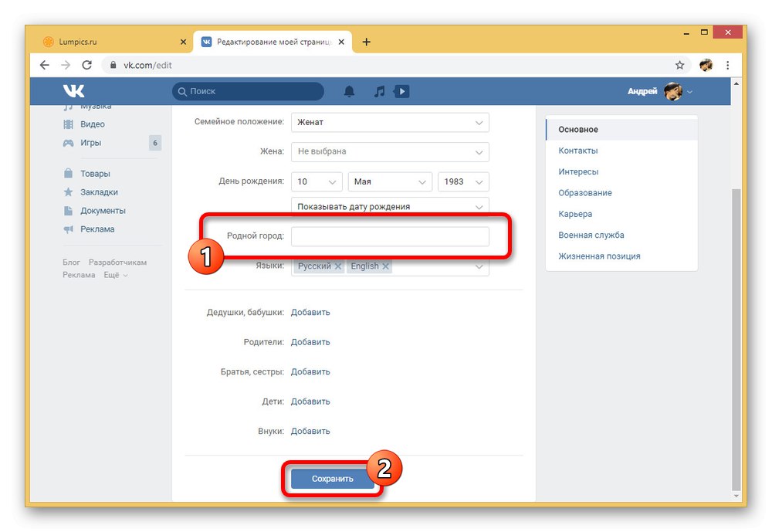Click the user avatar in VK header
The image size is (772, 532).
coord(673,92)
